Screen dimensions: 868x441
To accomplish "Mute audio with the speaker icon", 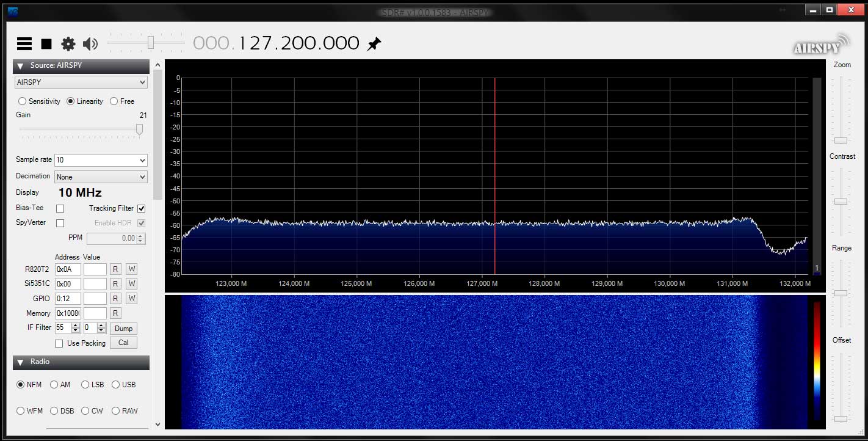I will [x=90, y=43].
